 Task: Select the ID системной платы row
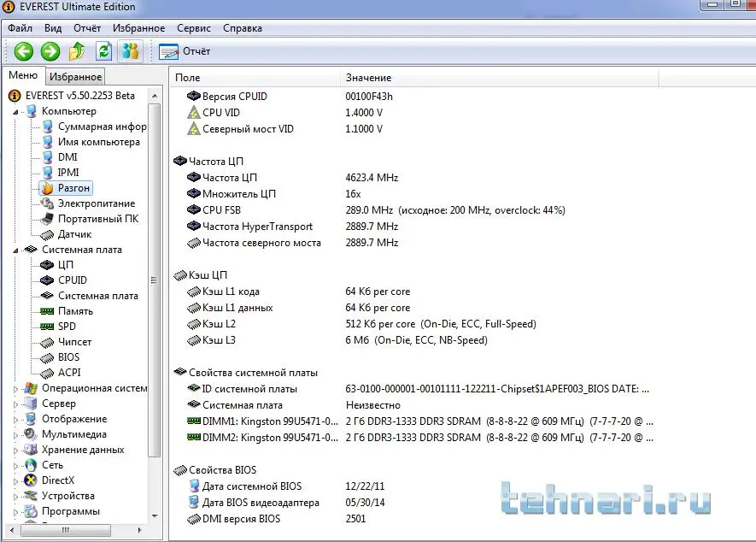tap(418, 389)
